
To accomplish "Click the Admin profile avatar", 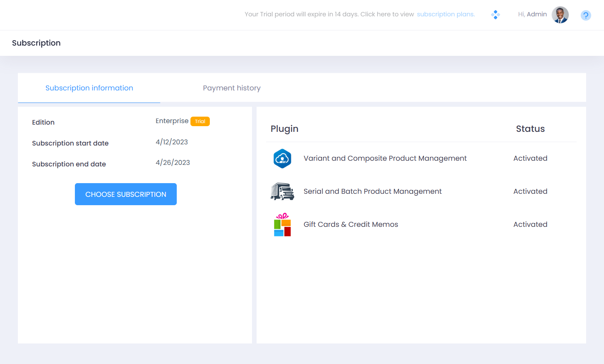I will click(x=560, y=15).
